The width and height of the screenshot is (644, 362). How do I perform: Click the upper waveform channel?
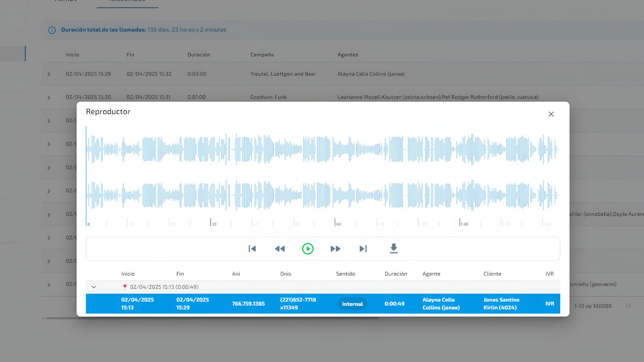tap(322, 149)
